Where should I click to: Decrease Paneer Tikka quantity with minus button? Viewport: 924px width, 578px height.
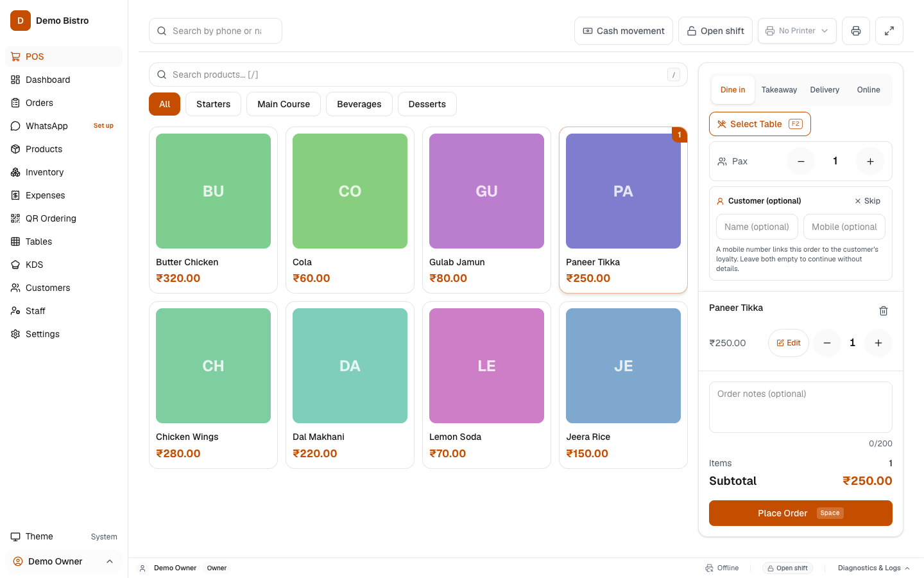827,343
